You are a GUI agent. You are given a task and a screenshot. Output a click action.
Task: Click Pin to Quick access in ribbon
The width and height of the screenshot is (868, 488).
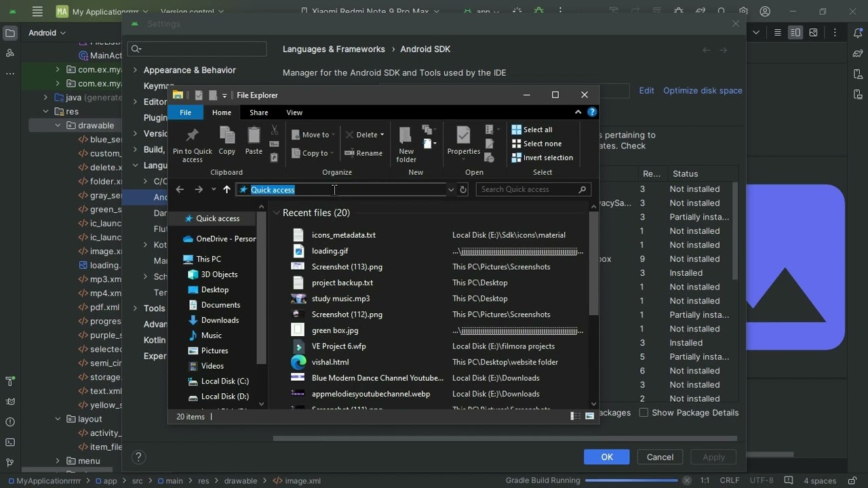pyautogui.click(x=192, y=145)
